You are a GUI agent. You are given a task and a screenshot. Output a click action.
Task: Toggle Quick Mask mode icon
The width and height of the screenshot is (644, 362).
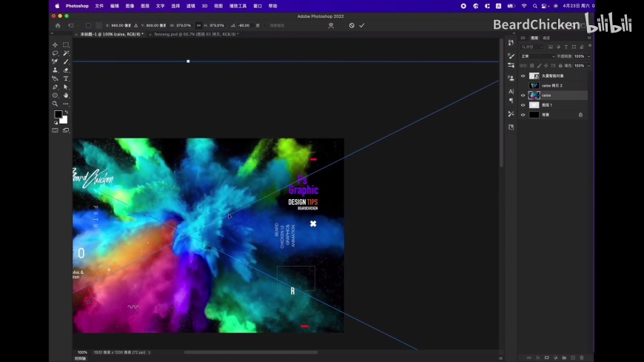pyautogui.click(x=55, y=130)
